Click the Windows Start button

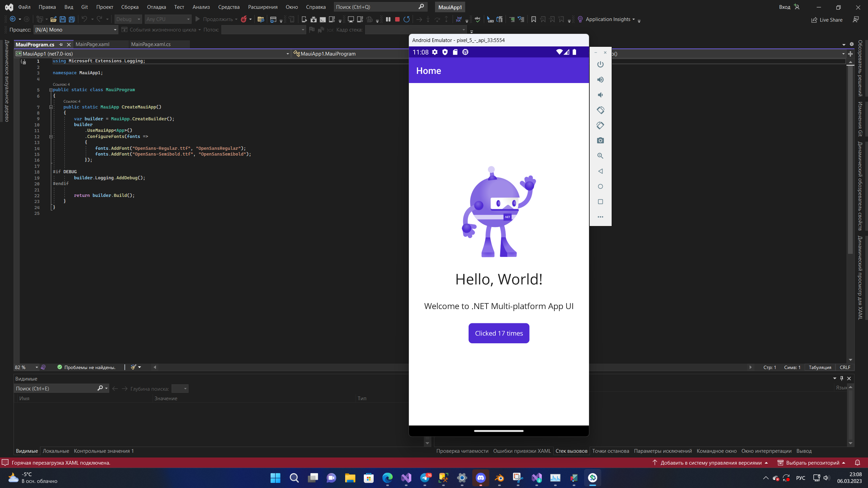[275, 478]
